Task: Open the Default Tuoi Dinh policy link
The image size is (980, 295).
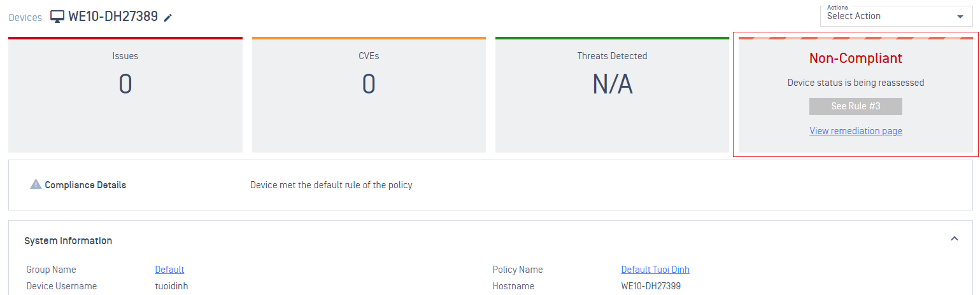Action: (655, 270)
